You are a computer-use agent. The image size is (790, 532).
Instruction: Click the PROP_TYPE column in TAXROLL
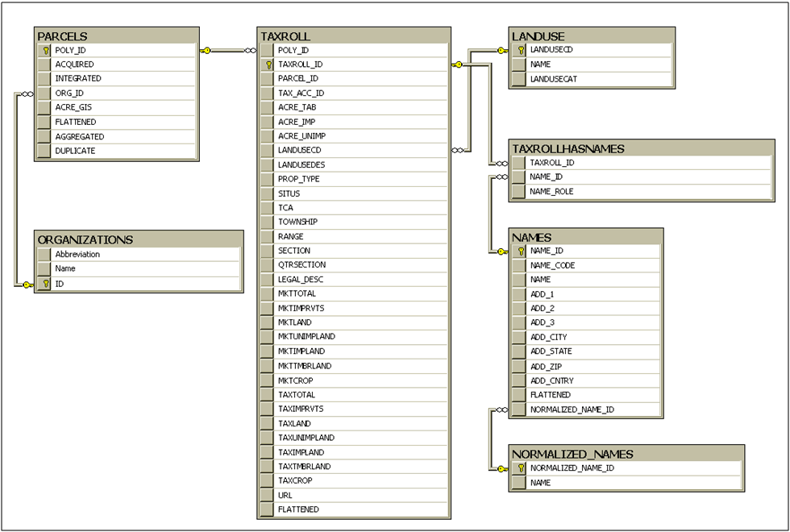tap(354, 179)
